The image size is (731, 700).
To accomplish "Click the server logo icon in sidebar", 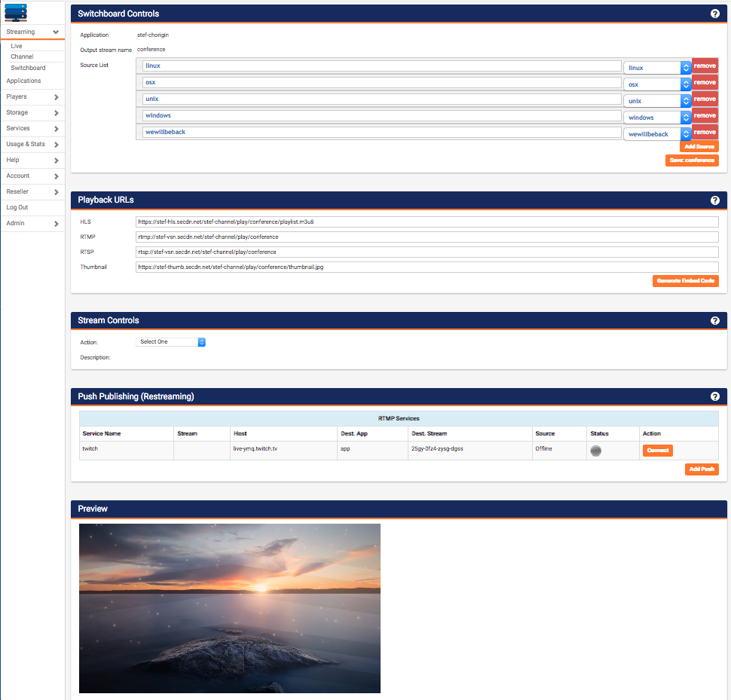I will click(15, 12).
